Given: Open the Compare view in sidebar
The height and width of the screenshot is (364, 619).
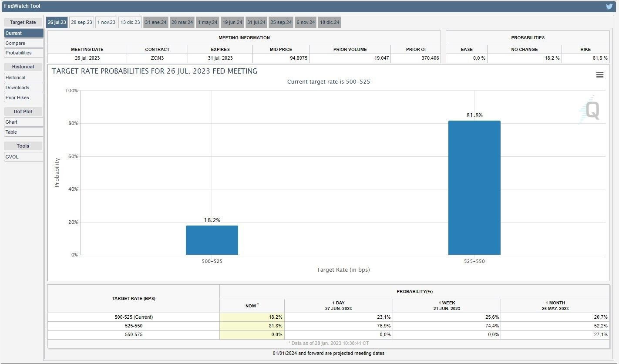Looking at the screenshot, I should click(24, 43).
